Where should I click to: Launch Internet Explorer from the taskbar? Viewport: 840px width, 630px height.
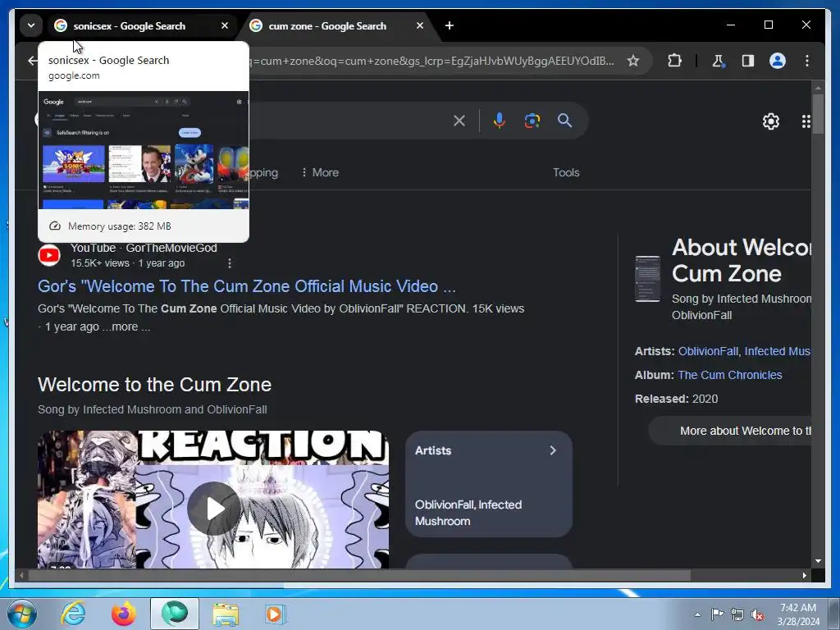[x=73, y=614]
